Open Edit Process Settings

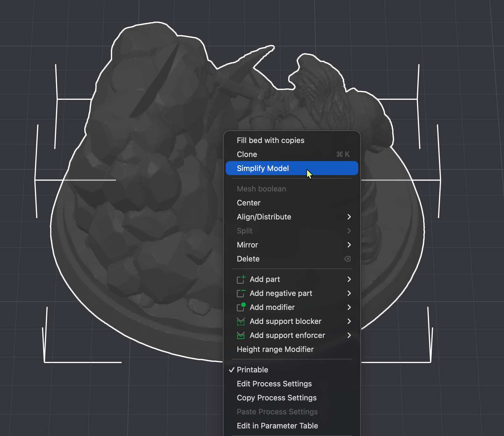[274, 384]
